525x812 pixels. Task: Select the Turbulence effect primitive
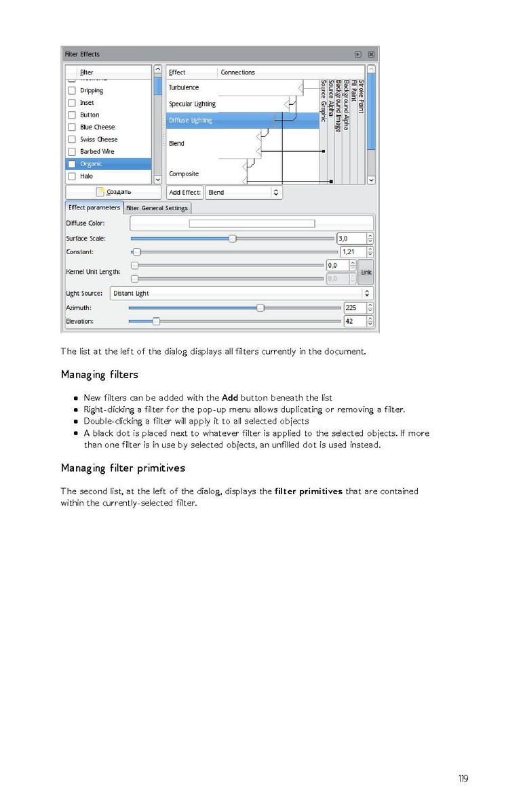point(183,87)
